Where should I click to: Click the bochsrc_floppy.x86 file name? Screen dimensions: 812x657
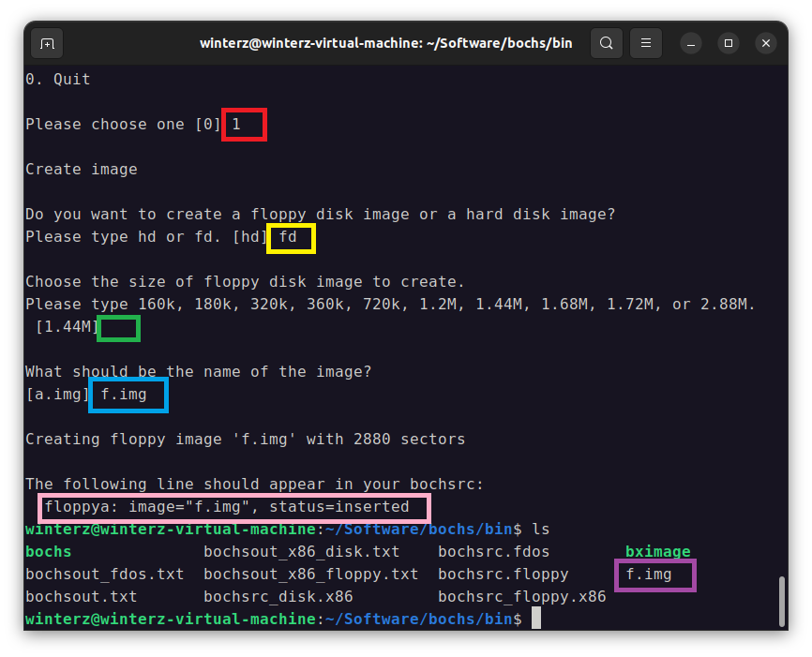pos(521,596)
